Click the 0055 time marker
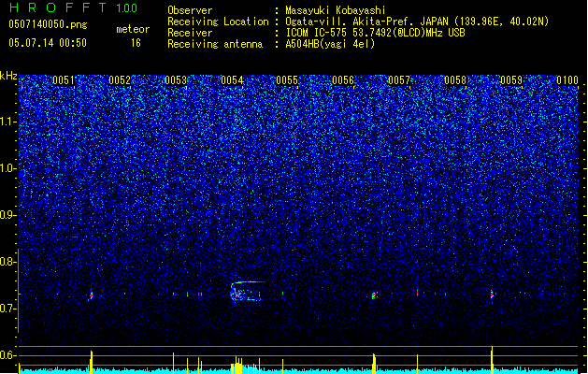This screenshot has width=588, height=374. pos(287,80)
